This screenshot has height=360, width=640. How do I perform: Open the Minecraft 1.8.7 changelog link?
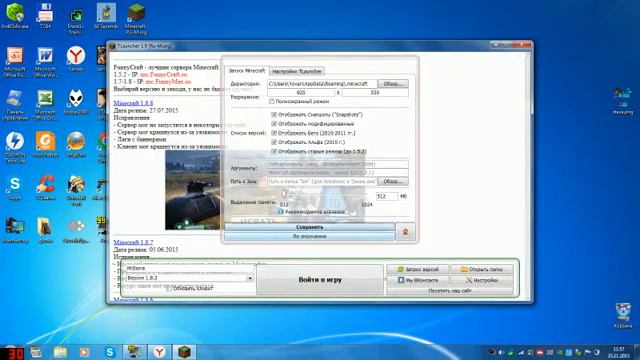tap(133, 242)
